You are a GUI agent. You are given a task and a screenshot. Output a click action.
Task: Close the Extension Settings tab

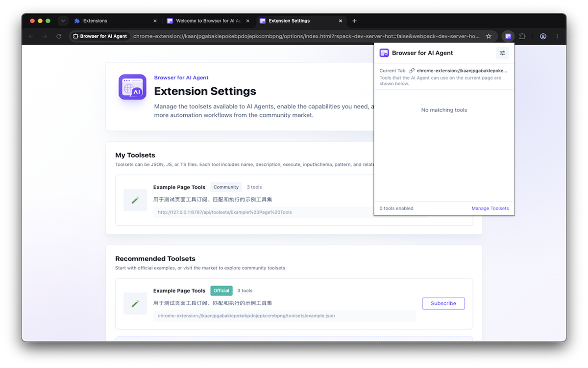(x=341, y=21)
